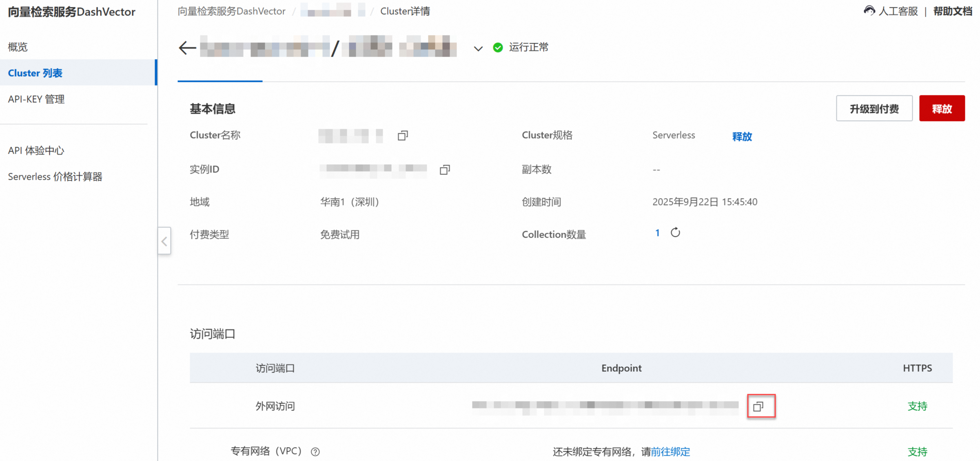980x461 pixels.
Task: Copy the 实例ID value
Action: pos(445,170)
